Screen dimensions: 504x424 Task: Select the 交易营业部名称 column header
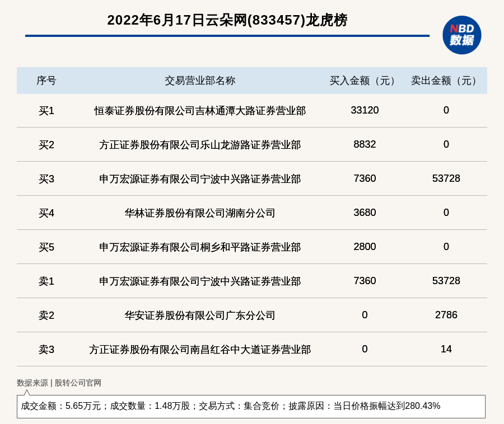200,81
